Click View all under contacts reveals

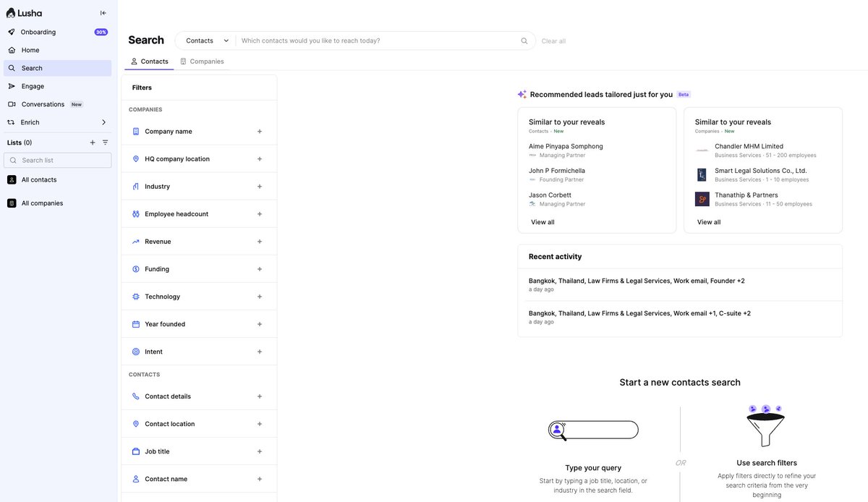[542, 222]
